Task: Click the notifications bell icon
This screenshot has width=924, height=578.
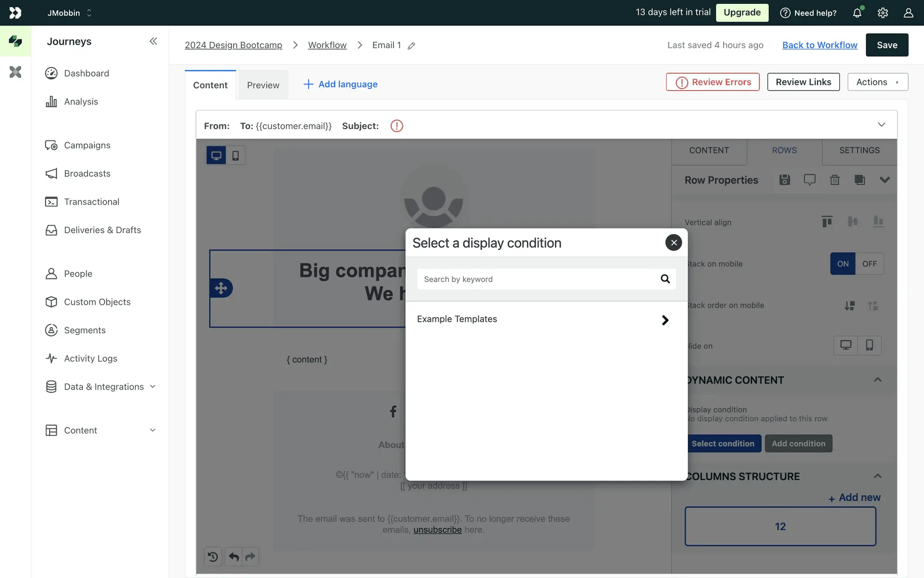Action: point(857,13)
